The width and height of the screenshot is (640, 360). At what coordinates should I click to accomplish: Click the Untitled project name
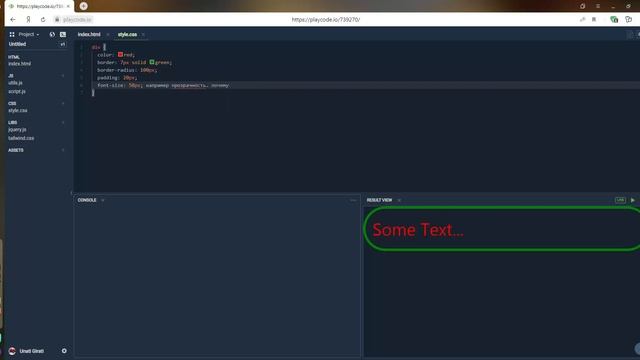(x=18, y=44)
